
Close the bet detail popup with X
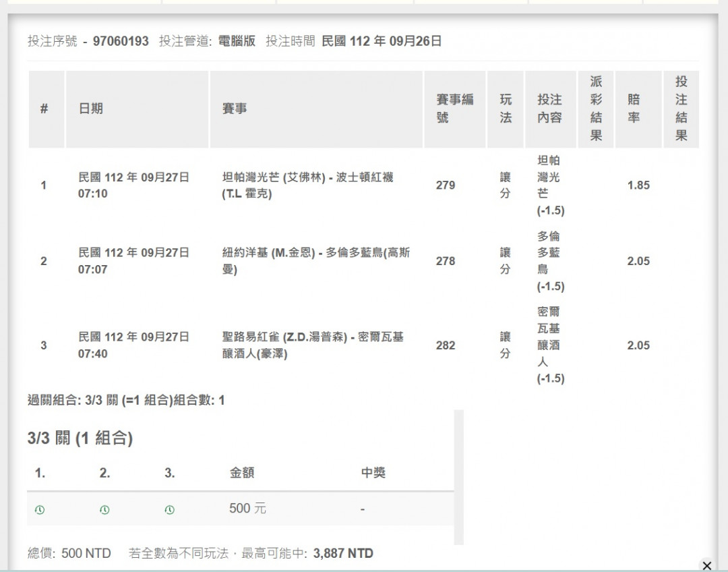(706, 565)
